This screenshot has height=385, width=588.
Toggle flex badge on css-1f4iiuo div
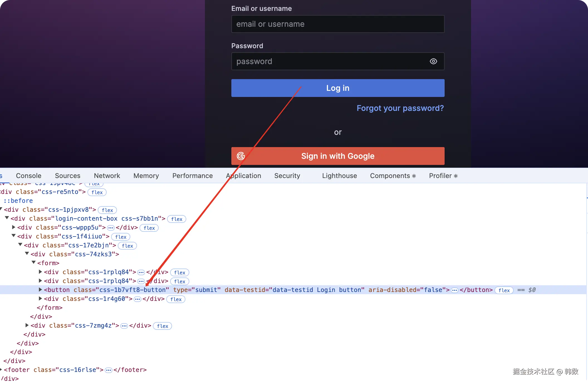click(x=121, y=237)
